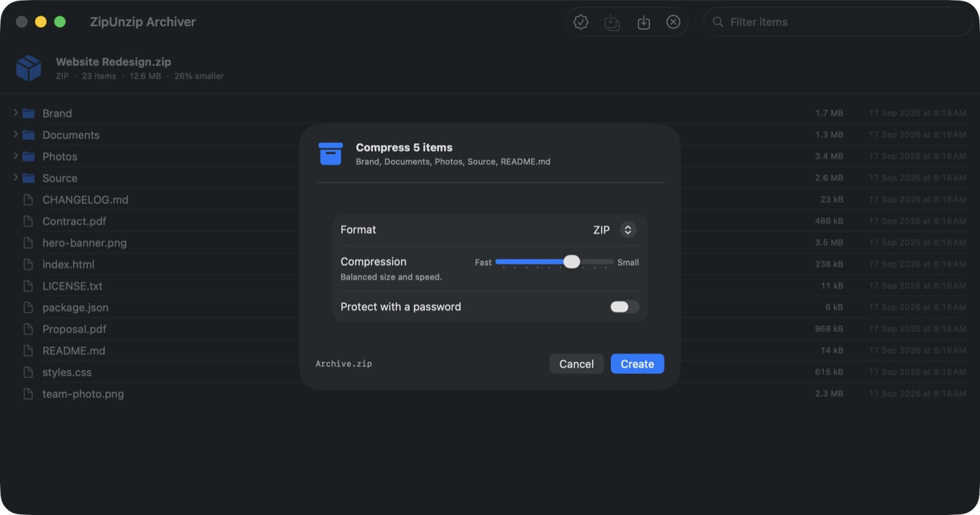Click the file icon beside index.html

pyautogui.click(x=28, y=265)
